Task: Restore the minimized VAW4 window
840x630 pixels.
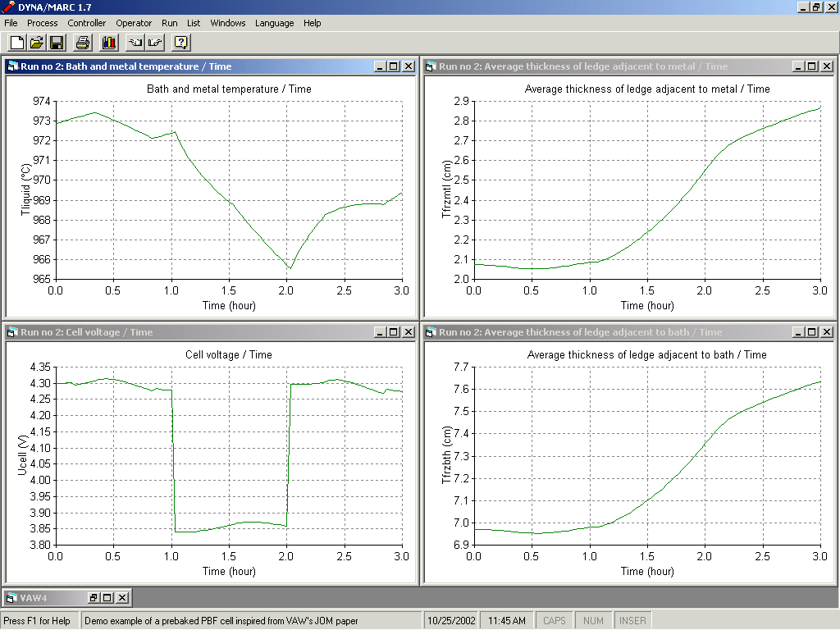Action: click(x=94, y=598)
